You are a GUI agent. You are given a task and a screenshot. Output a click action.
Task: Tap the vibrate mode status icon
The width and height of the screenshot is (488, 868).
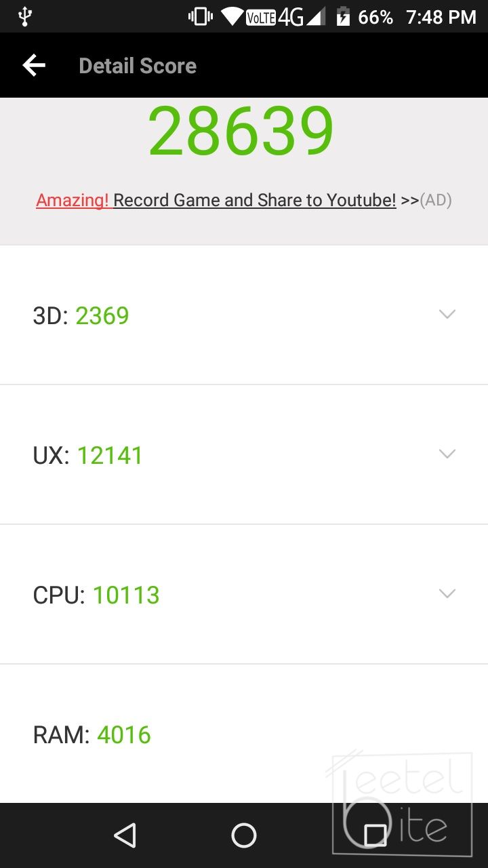click(201, 16)
